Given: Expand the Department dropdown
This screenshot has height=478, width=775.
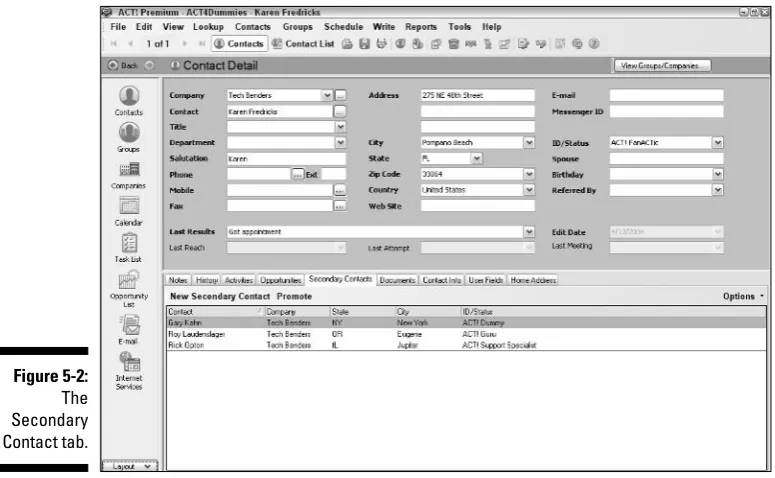Looking at the screenshot, I should pos(340,143).
